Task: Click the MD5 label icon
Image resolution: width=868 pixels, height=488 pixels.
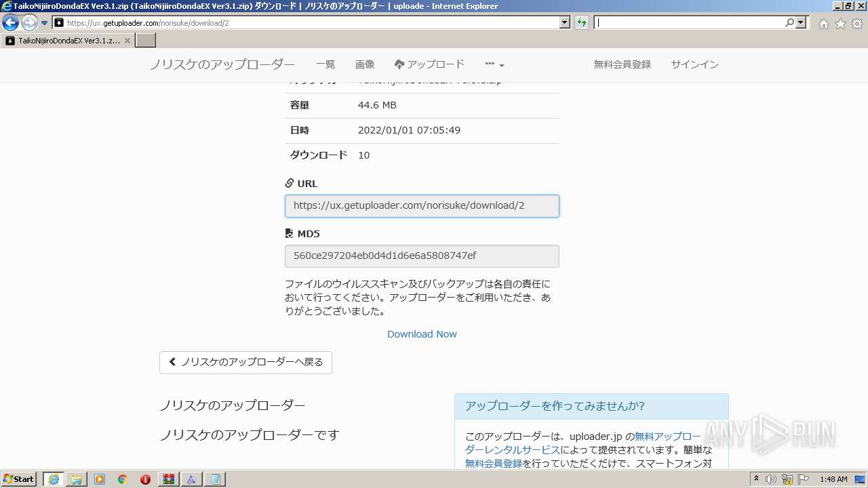Action: (x=290, y=234)
